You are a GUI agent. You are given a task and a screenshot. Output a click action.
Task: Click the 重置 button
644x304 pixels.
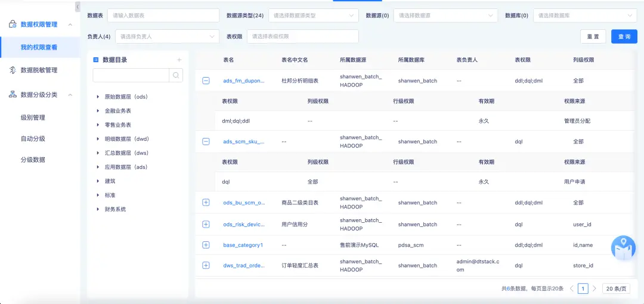pyautogui.click(x=593, y=36)
